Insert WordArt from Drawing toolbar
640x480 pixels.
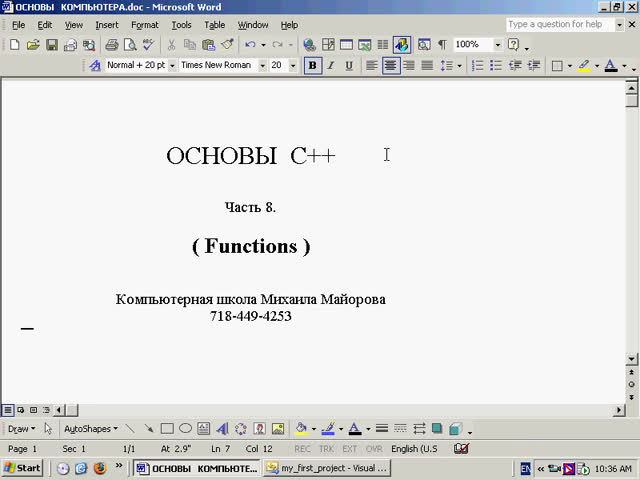pos(222,429)
